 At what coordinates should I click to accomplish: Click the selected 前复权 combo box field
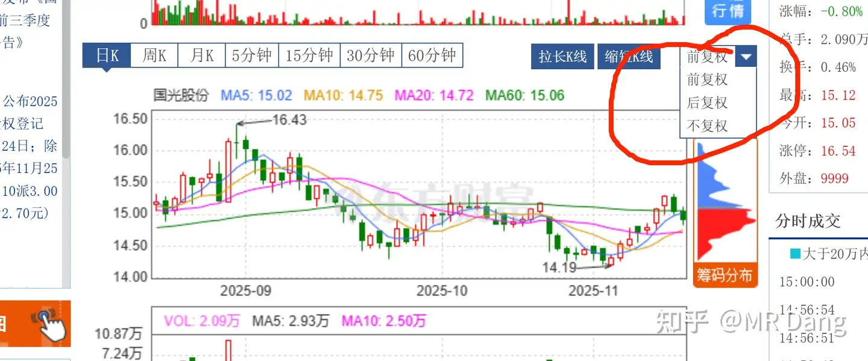[708, 57]
